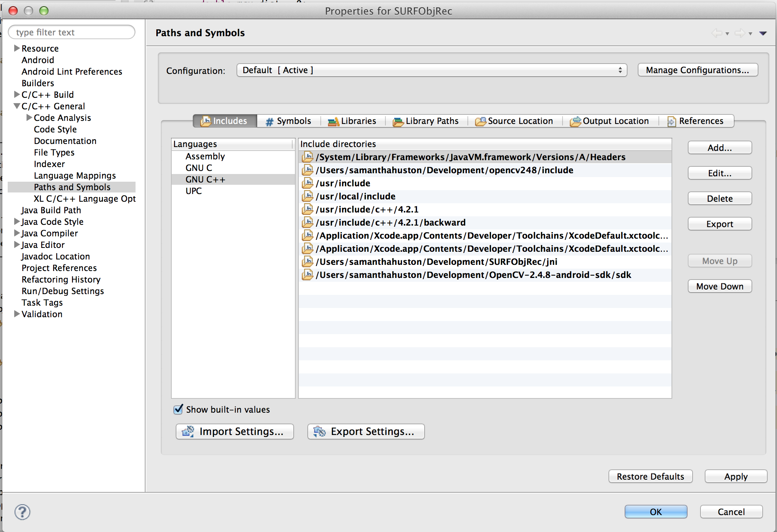Switch to the Includes tab

pyautogui.click(x=224, y=121)
